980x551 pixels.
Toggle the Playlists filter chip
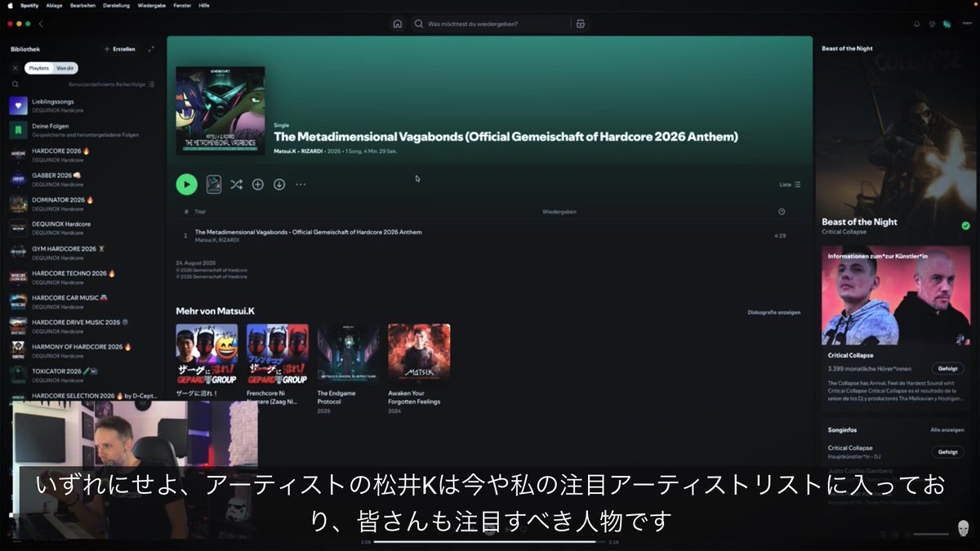pos(38,68)
